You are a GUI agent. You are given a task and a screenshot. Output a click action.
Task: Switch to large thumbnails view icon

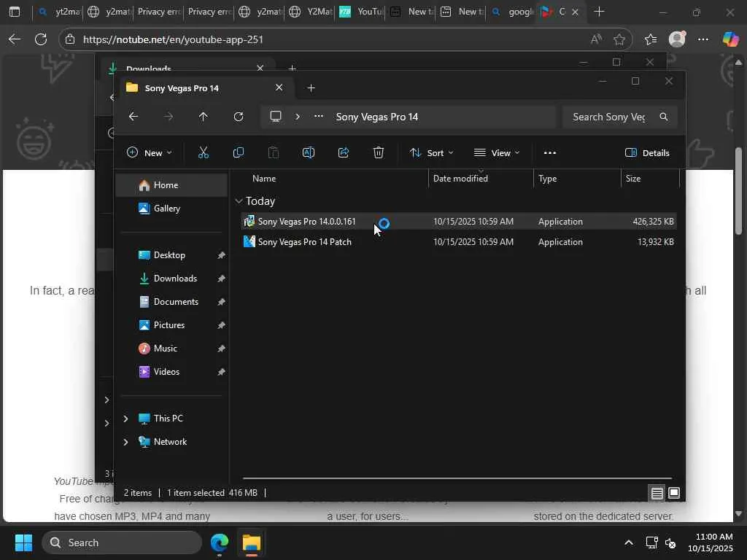pyautogui.click(x=674, y=493)
